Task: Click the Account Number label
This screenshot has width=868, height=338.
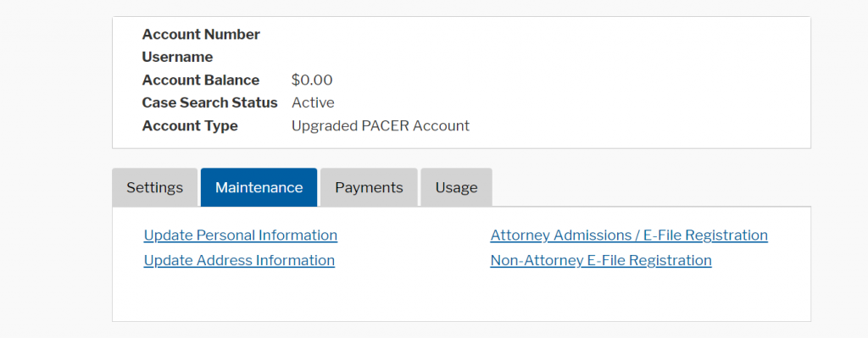Action: pos(201,34)
